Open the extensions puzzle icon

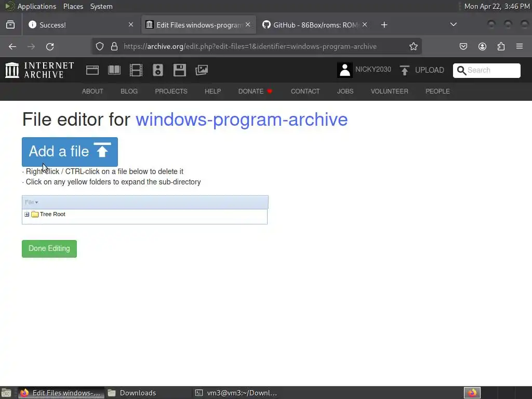point(501,46)
